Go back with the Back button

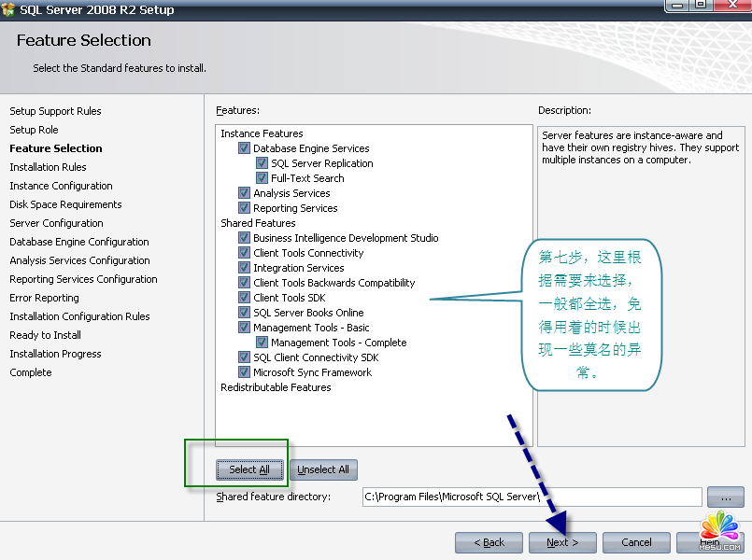pyautogui.click(x=489, y=542)
